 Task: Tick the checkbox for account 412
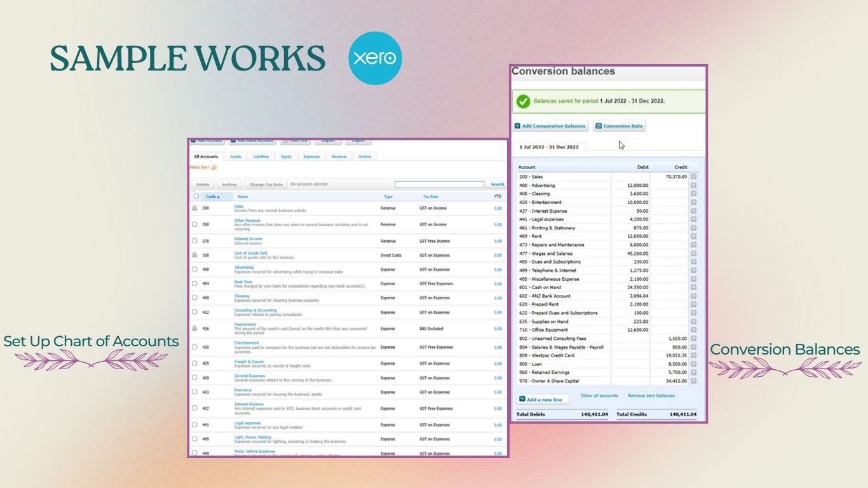[x=194, y=313]
